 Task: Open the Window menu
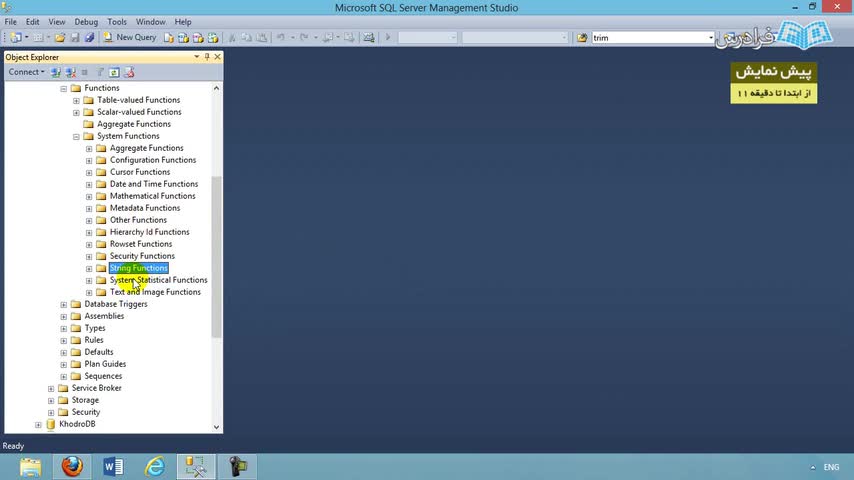pos(150,22)
